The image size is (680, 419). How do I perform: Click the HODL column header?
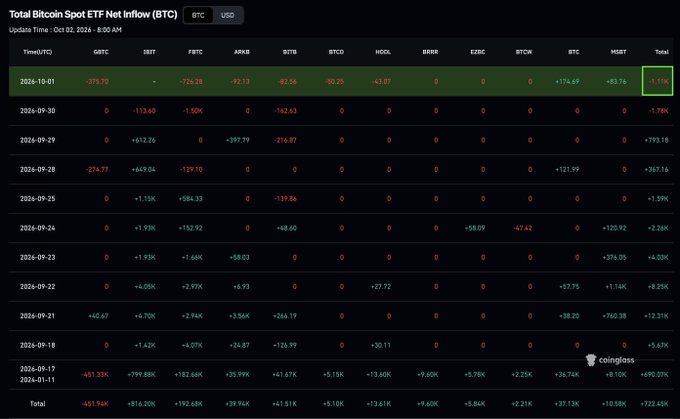383,52
